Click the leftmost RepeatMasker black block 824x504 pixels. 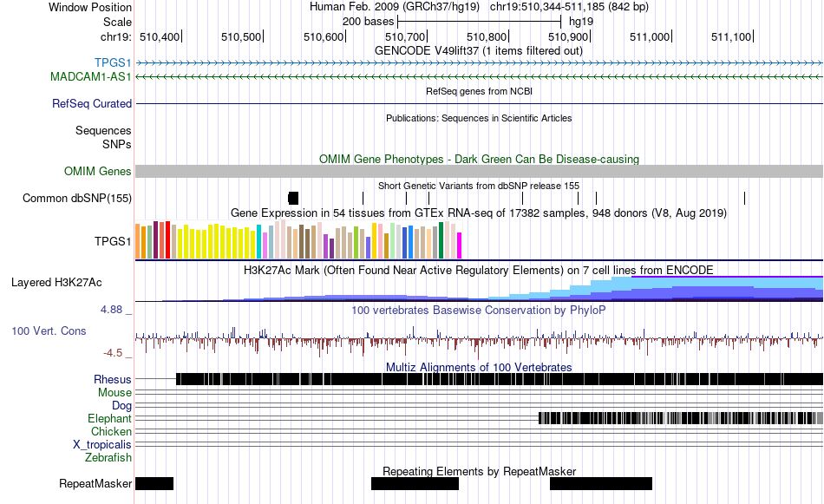[x=154, y=483]
